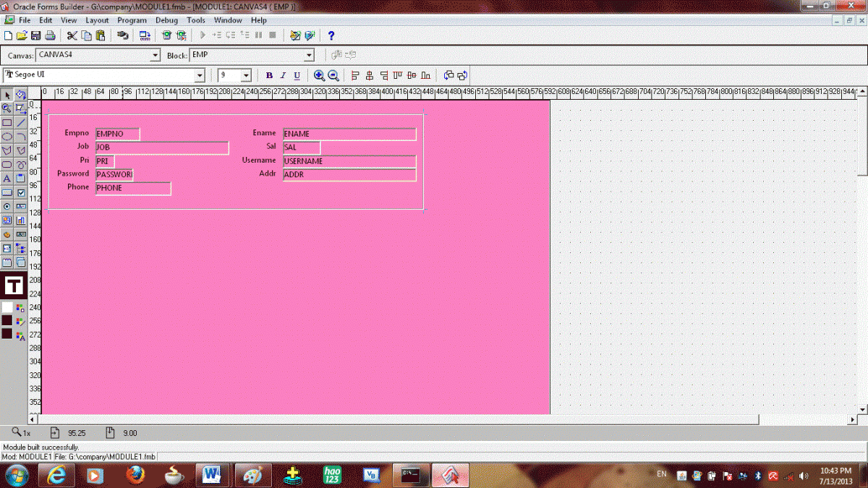Select the Line drawing tool

pyautogui.click(x=21, y=123)
